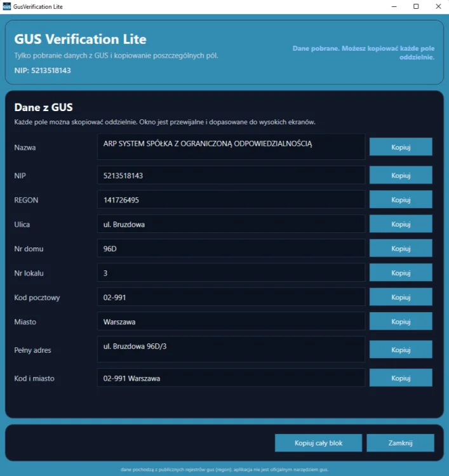The height and width of the screenshot is (476, 449).
Task: Copy the REGON field value
Action: tap(401, 199)
